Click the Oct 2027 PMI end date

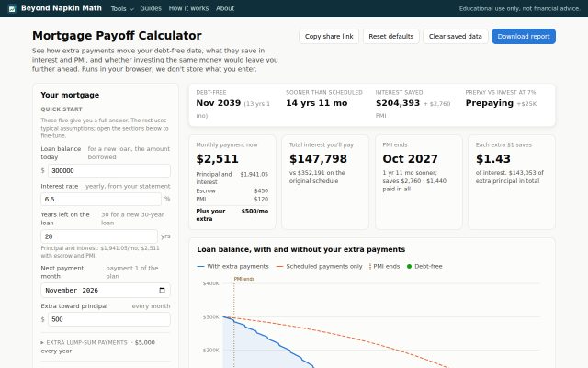click(x=411, y=159)
